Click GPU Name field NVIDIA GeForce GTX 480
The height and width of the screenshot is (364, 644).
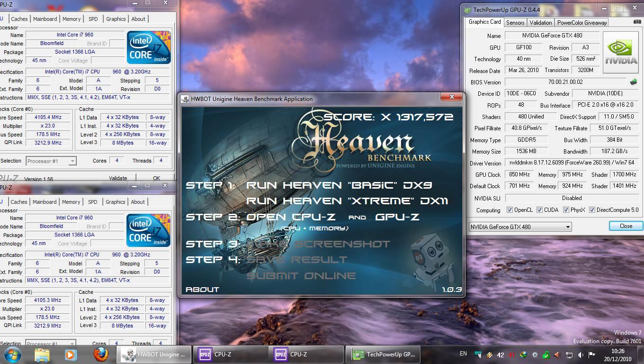coord(552,36)
